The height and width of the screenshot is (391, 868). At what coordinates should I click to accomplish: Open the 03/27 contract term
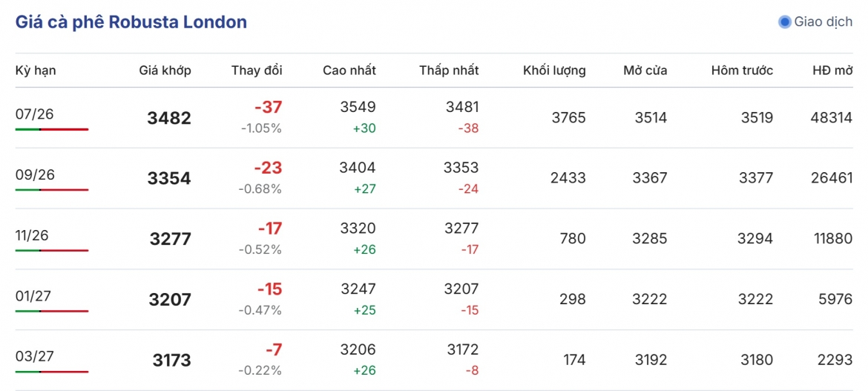pyautogui.click(x=34, y=356)
